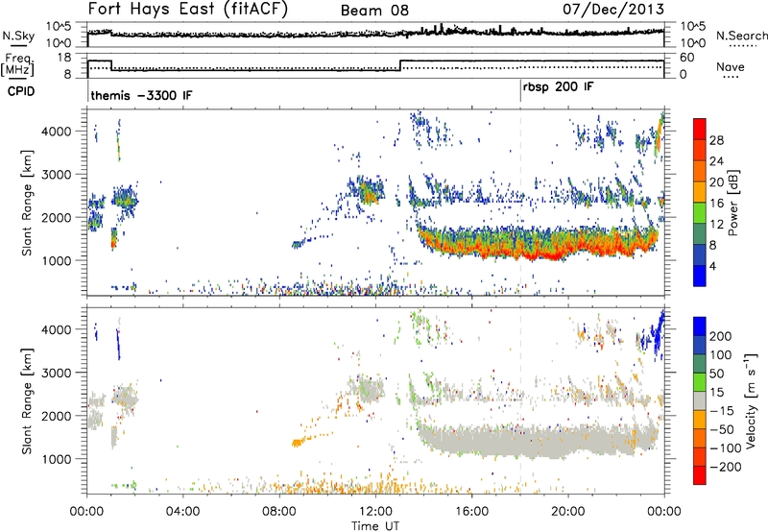Click the "Velocity [m s^-1]" colorbar label

pos(751,400)
